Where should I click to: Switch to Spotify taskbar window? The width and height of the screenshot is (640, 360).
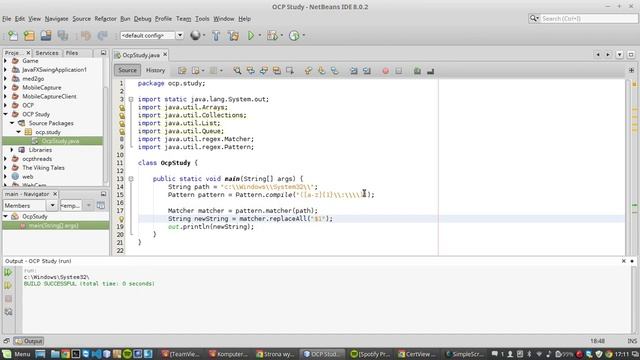coord(370,354)
